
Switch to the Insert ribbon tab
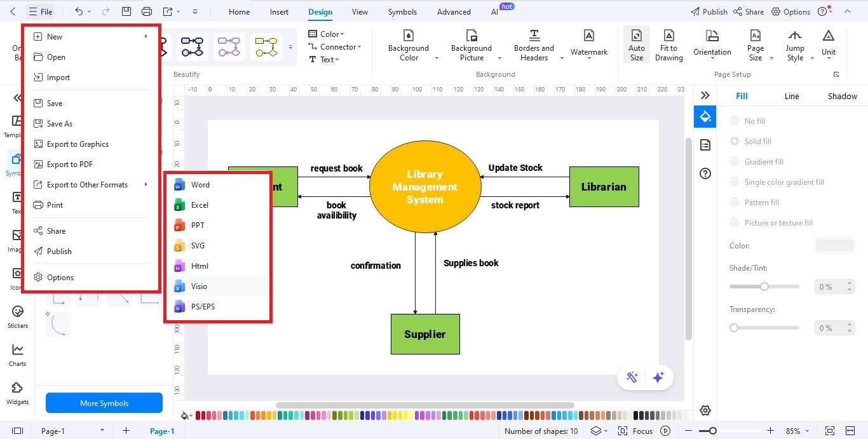(279, 11)
